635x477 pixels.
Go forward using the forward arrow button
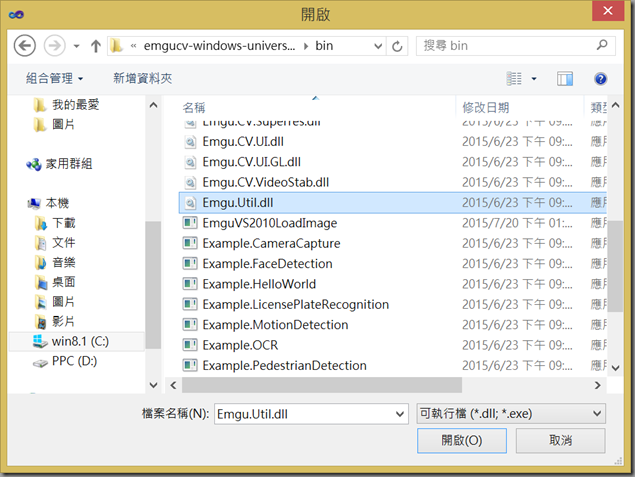[54, 45]
